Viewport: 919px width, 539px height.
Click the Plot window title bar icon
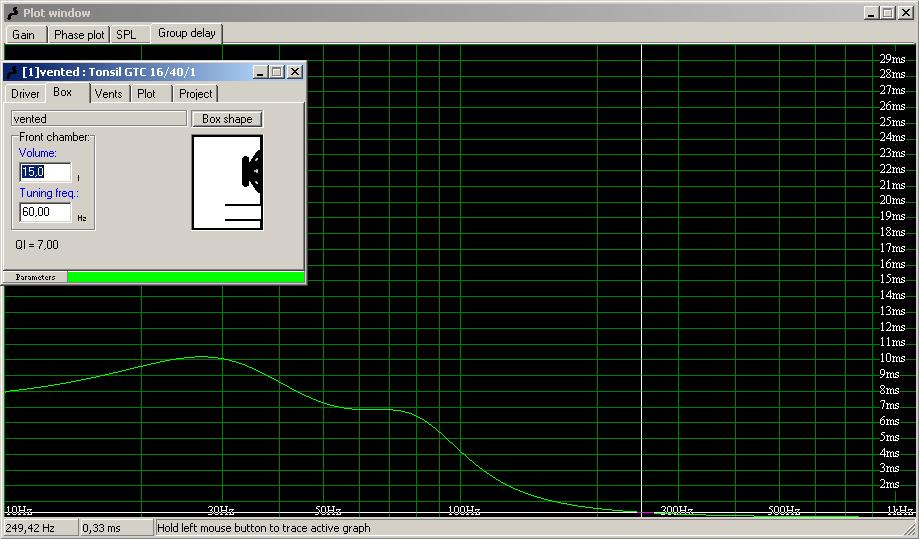coord(12,13)
